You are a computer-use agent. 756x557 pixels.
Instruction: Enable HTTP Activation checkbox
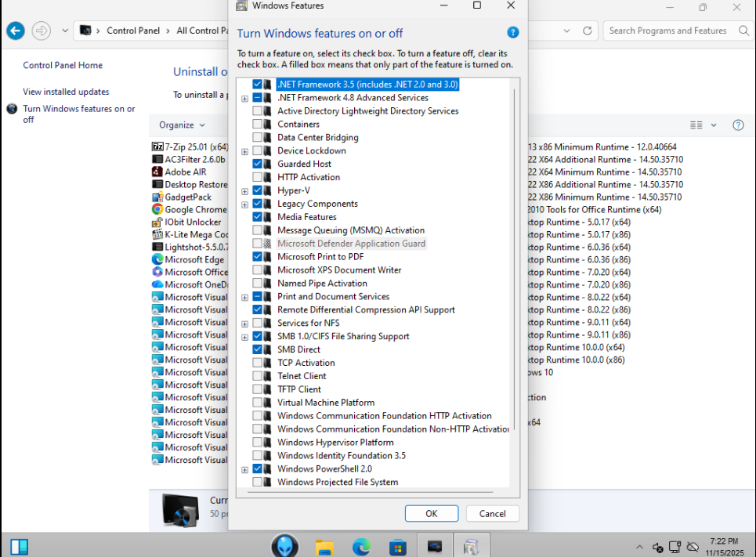pos(257,177)
